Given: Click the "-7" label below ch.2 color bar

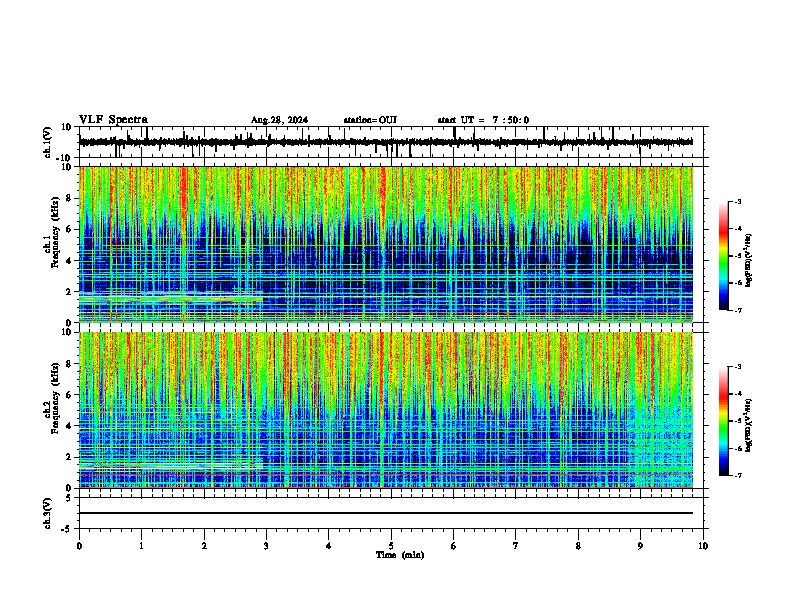Looking at the screenshot, I should (x=737, y=475).
